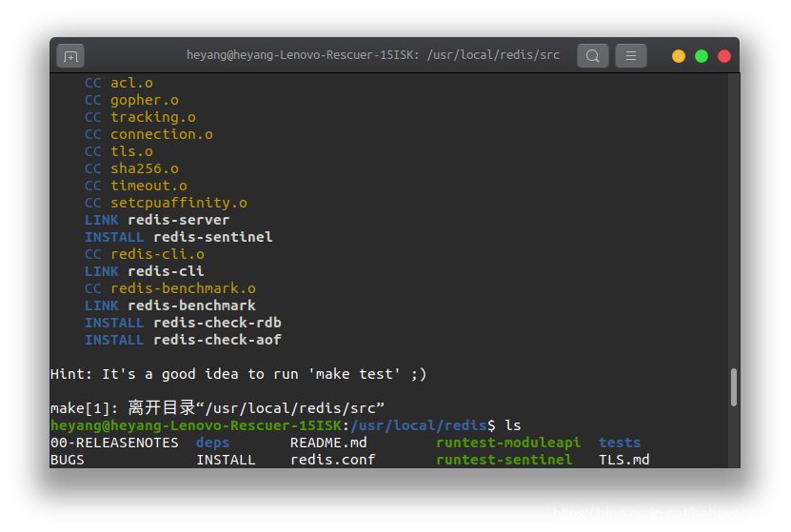This screenshot has width=791, height=532.
Task: Minimize the terminal window
Action: pyautogui.click(x=679, y=56)
